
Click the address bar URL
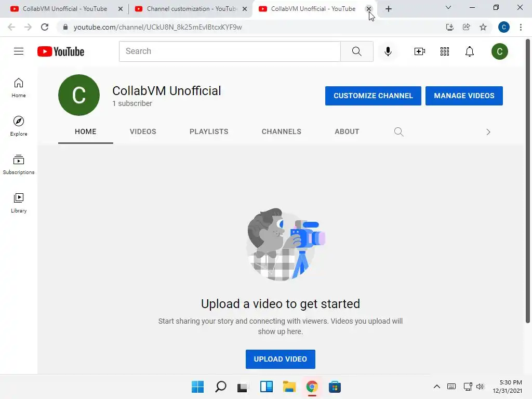[x=158, y=27]
